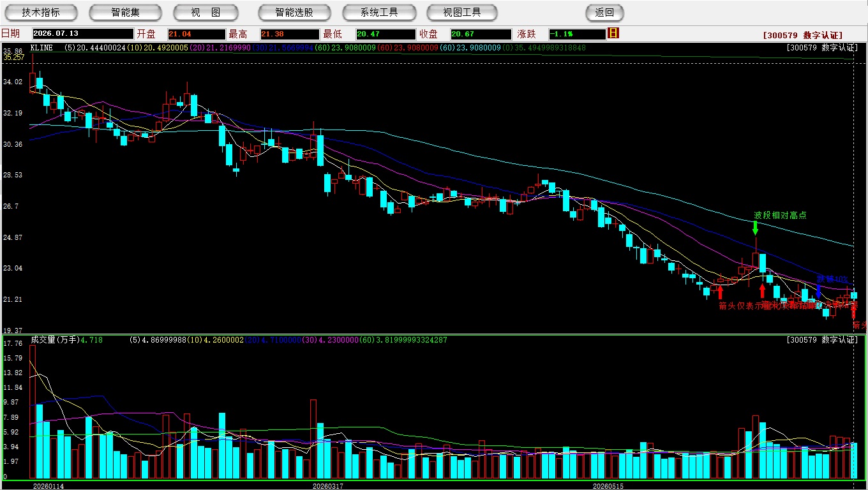
Task: Click the 返回 button
Action: click(604, 12)
